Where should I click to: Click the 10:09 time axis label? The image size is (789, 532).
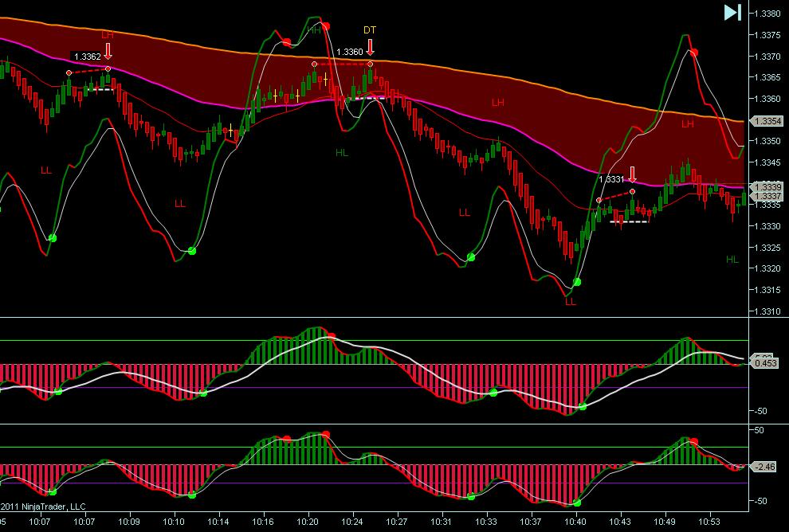click(129, 522)
